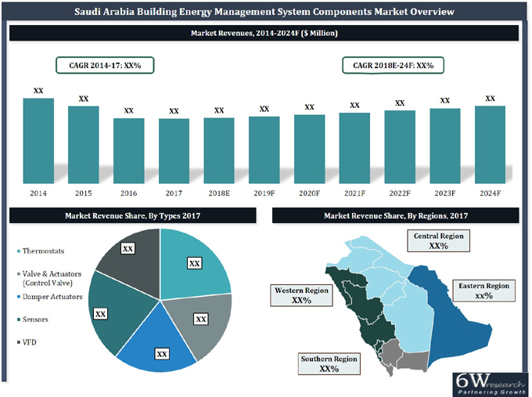532x397 pixels.
Task: Select the light teal Thermostats pie slice
Action: [x=193, y=262]
